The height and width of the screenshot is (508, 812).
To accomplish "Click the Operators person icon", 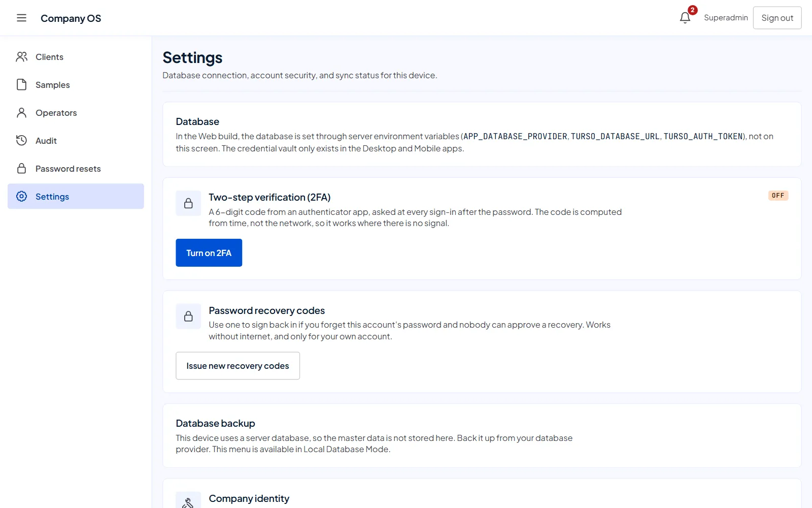I will click(21, 113).
